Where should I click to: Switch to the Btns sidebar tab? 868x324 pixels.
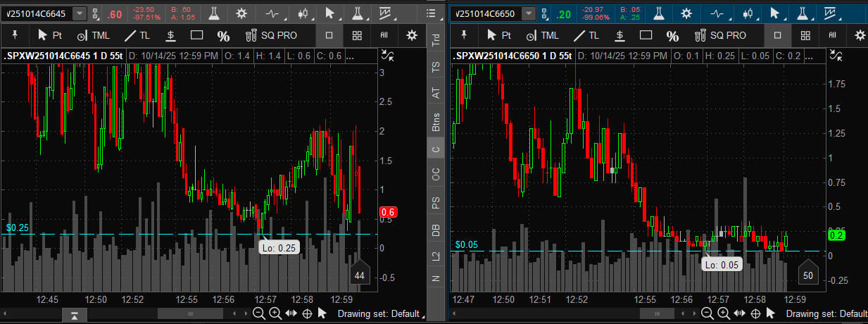point(436,123)
